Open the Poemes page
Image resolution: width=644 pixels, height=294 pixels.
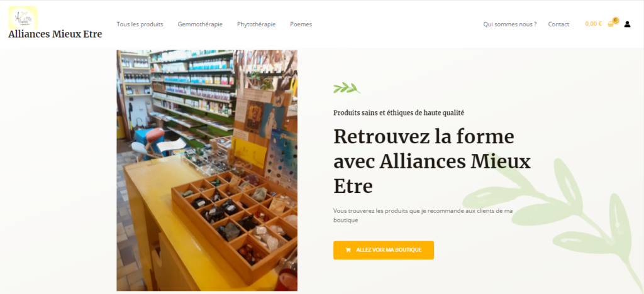pos(301,24)
